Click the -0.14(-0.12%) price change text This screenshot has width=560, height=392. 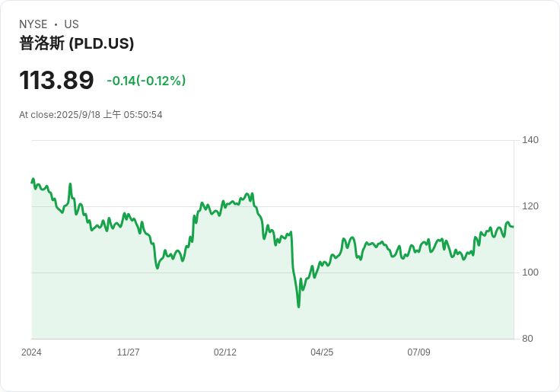coord(146,81)
